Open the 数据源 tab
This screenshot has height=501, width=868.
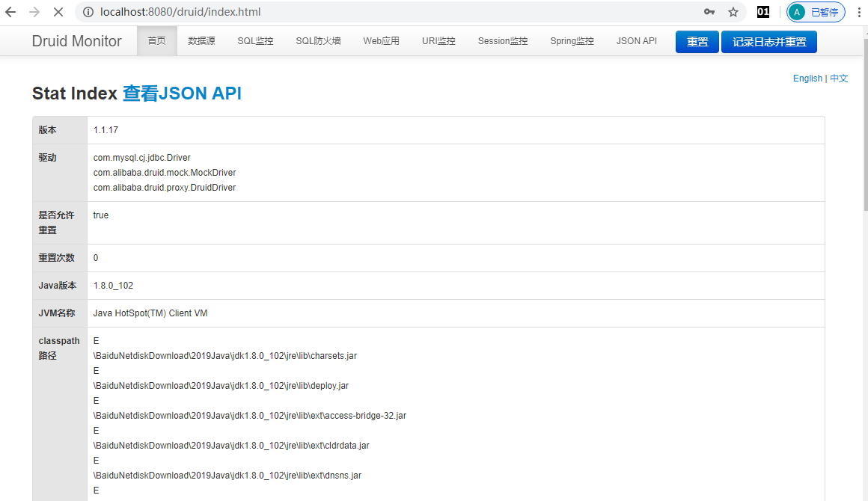tap(201, 41)
